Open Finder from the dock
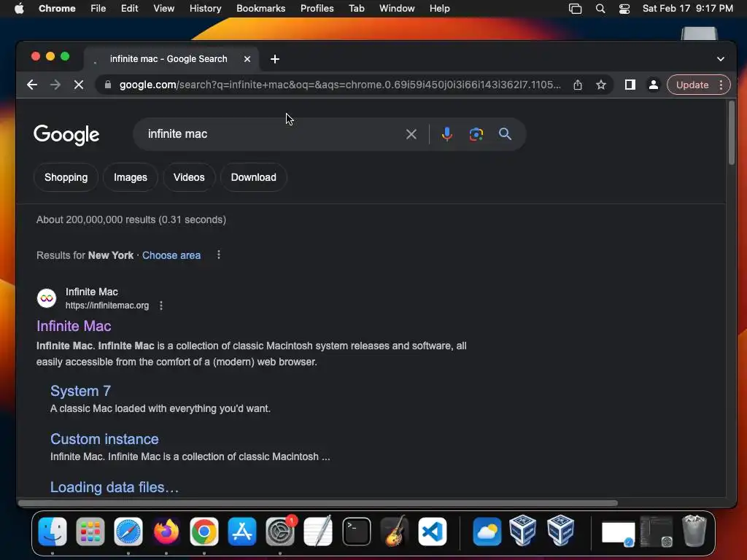Viewport: 747px width, 560px height. [53, 531]
